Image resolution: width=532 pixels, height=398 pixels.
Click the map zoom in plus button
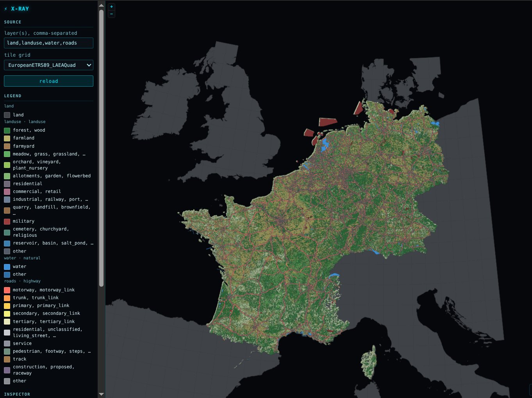coord(111,7)
